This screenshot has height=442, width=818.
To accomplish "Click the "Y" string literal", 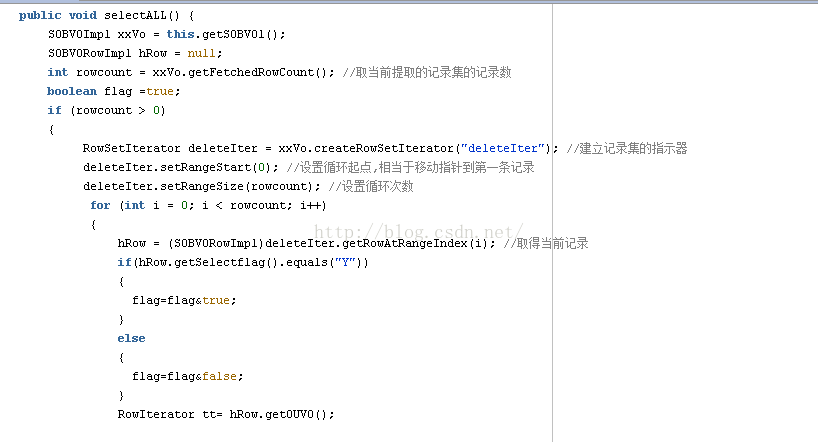I will [x=345, y=262].
